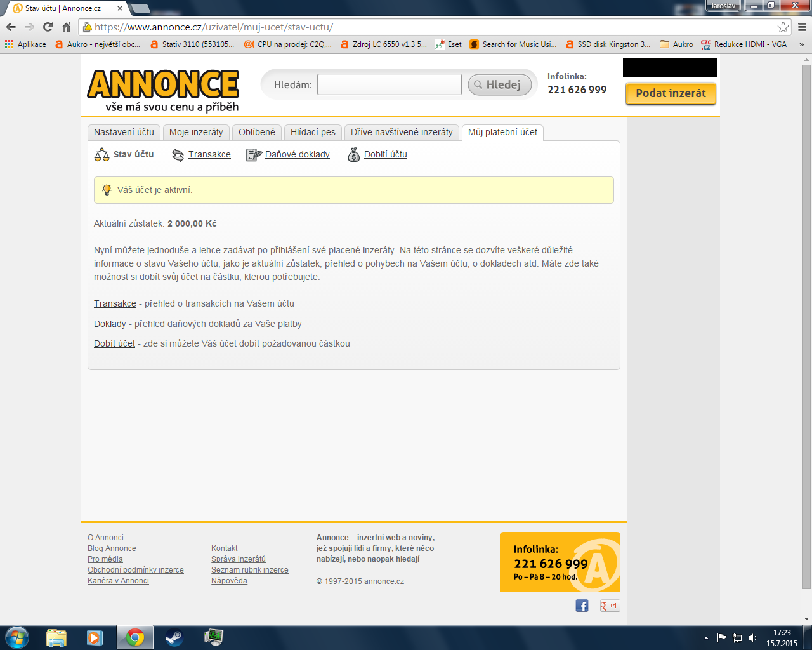The image size is (812, 650).
Task: Open the Daňové doklady link
Action: pos(298,154)
